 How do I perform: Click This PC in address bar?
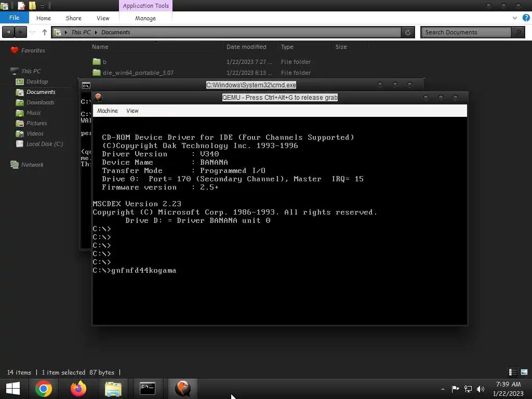tap(81, 32)
